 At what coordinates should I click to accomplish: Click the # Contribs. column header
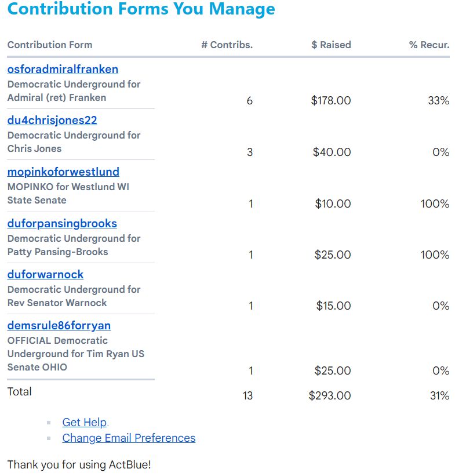(227, 45)
